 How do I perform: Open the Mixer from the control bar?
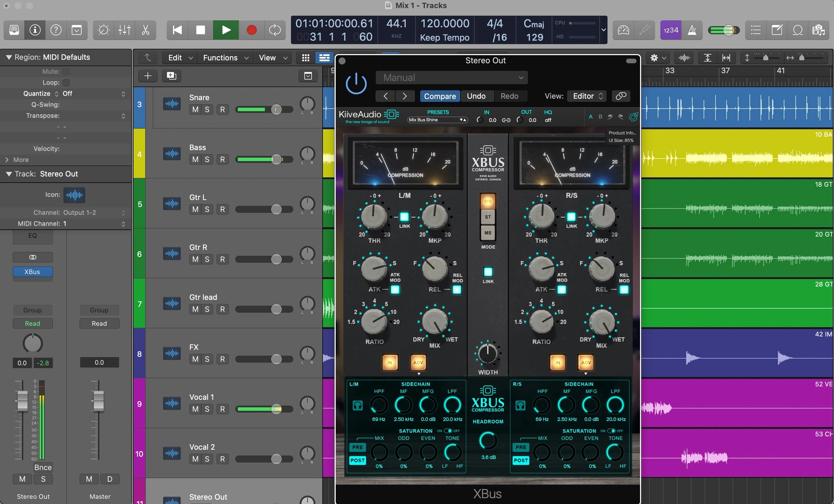125,30
